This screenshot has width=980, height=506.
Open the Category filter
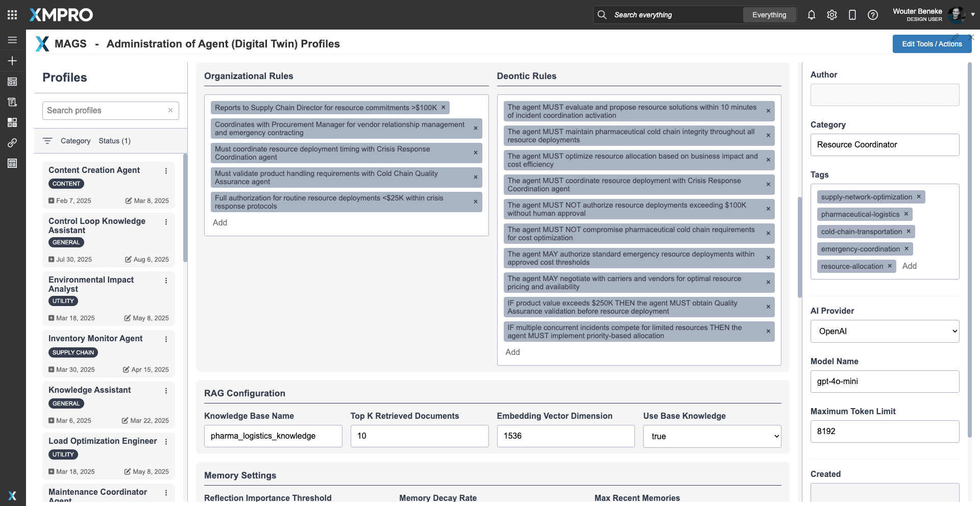click(75, 141)
